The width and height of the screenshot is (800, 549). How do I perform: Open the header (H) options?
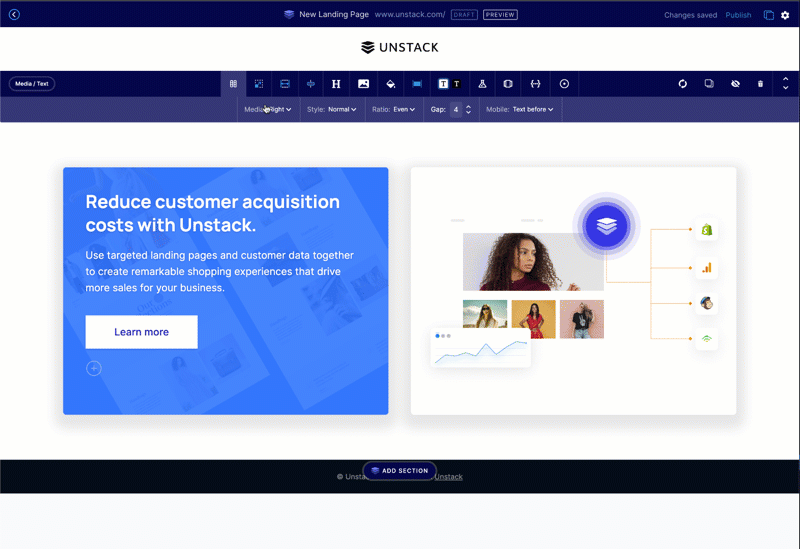(336, 84)
